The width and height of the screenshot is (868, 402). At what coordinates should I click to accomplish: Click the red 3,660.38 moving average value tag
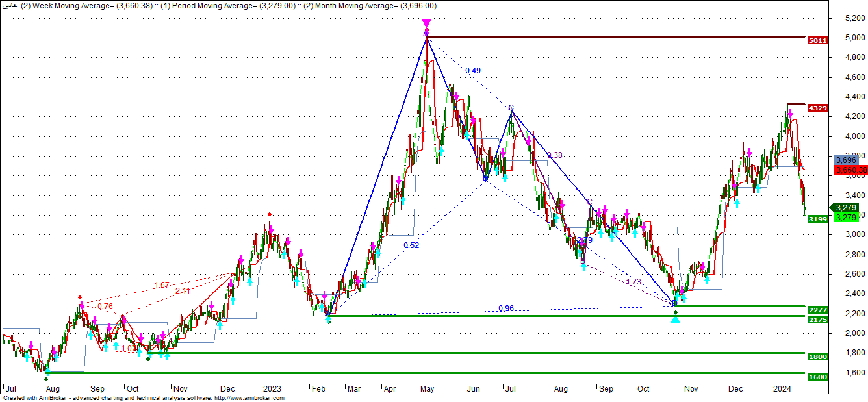coord(850,170)
